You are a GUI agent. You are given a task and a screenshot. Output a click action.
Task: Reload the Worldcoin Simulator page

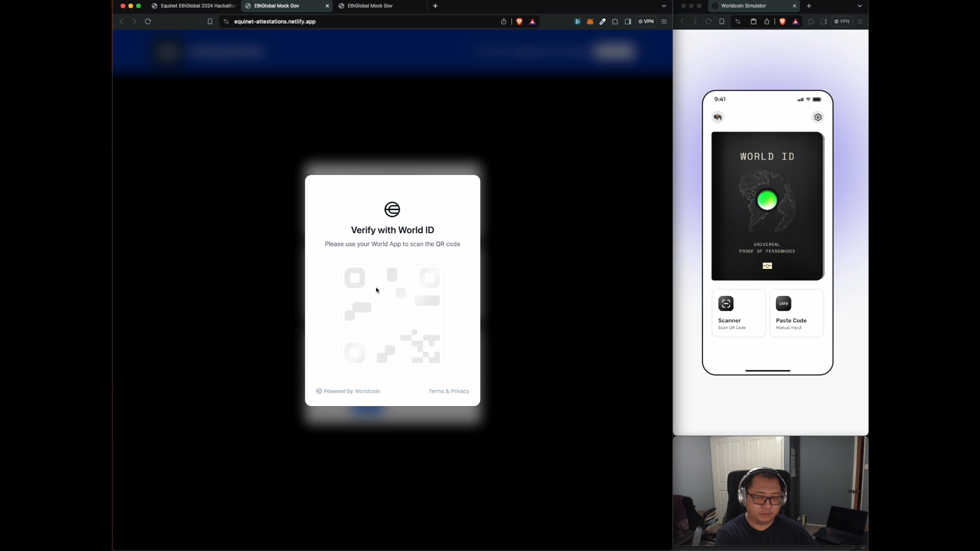(708, 21)
